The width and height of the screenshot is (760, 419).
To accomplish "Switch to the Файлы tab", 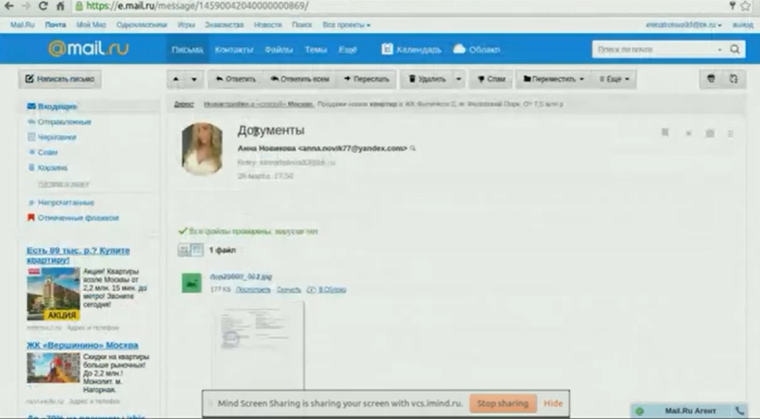I will coord(282,48).
